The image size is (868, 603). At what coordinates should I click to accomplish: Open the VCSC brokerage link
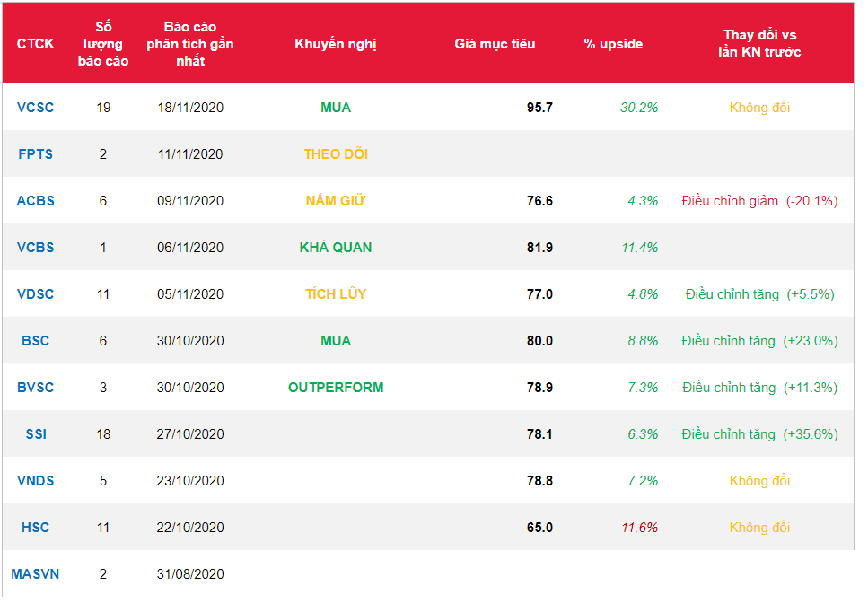(x=35, y=108)
